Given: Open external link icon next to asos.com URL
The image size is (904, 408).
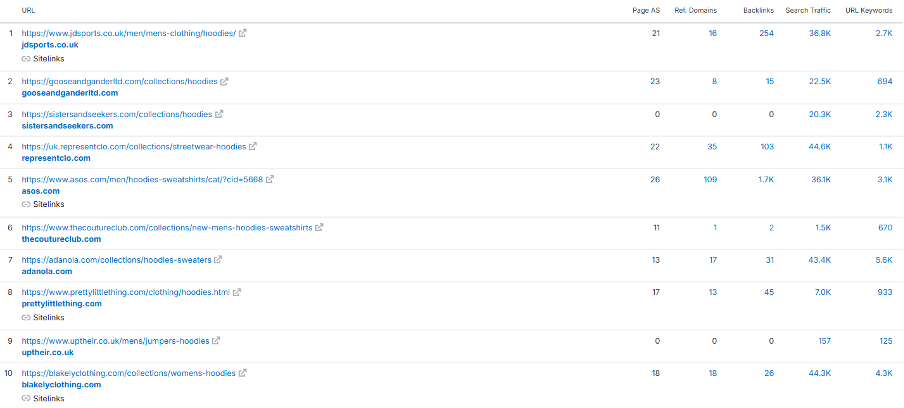Looking at the screenshot, I should 270,179.
